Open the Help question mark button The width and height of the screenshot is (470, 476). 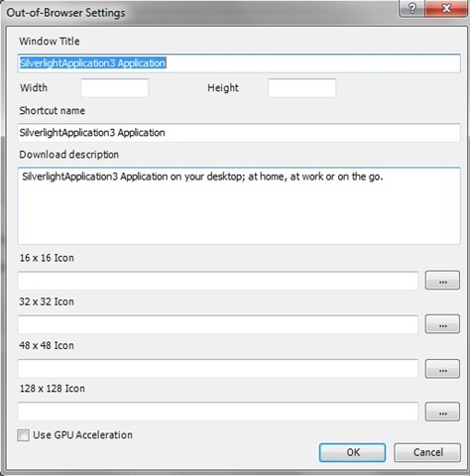[411, 8]
